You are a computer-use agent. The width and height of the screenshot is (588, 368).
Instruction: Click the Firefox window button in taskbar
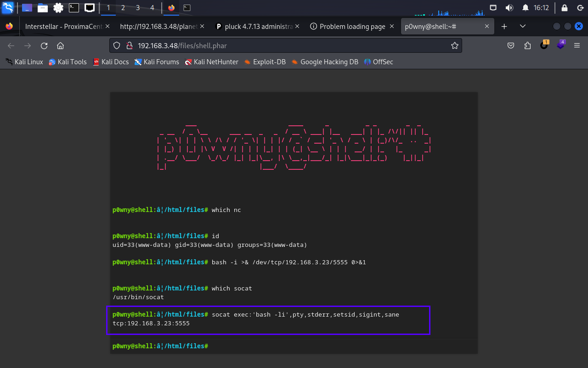coord(171,8)
